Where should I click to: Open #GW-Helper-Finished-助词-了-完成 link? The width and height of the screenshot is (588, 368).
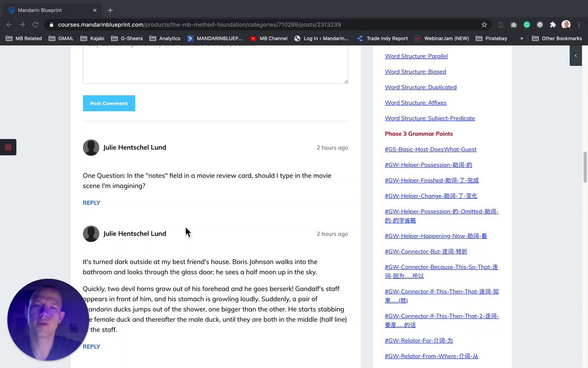click(x=432, y=180)
